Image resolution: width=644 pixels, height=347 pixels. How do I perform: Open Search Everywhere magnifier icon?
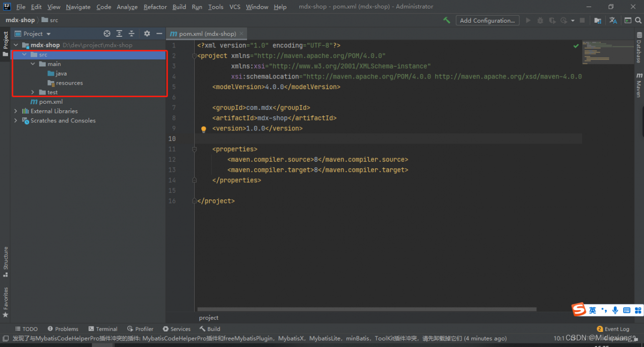(638, 21)
